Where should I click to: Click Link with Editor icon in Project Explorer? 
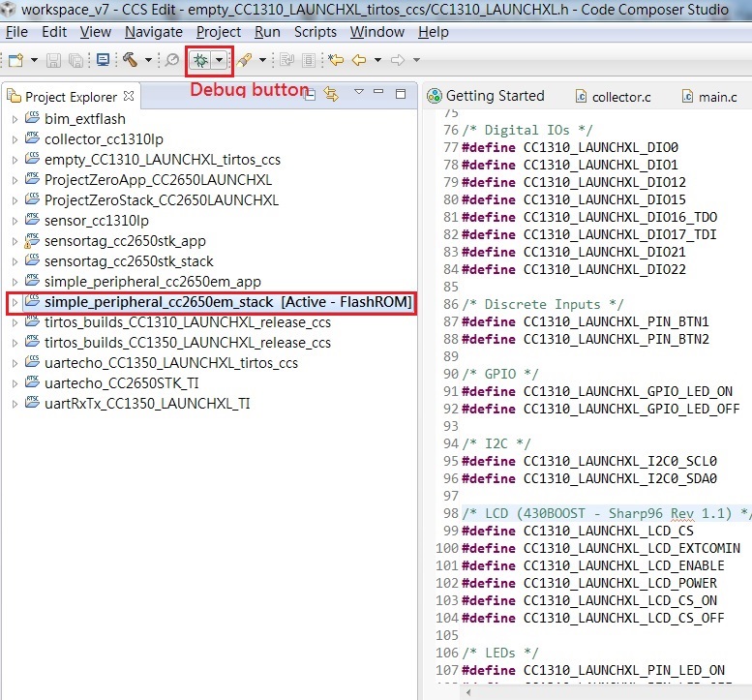click(331, 93)
